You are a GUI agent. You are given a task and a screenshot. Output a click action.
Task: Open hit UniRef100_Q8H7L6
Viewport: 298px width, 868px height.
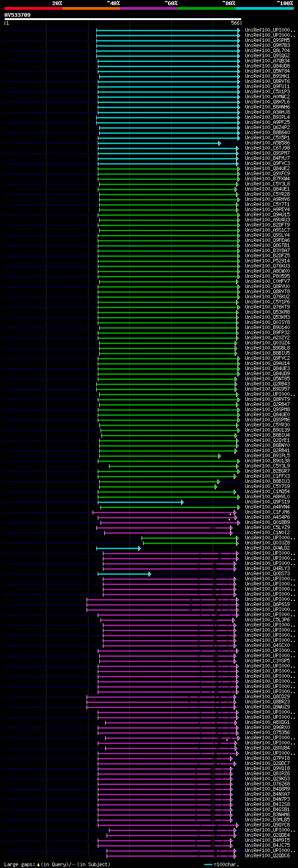[267, 102]
